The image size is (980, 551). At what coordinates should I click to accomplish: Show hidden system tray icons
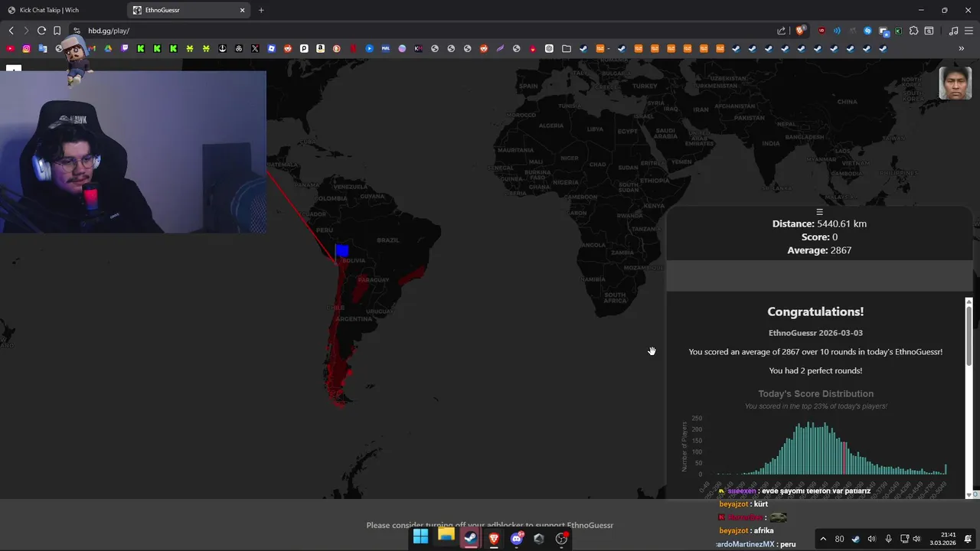823,539
